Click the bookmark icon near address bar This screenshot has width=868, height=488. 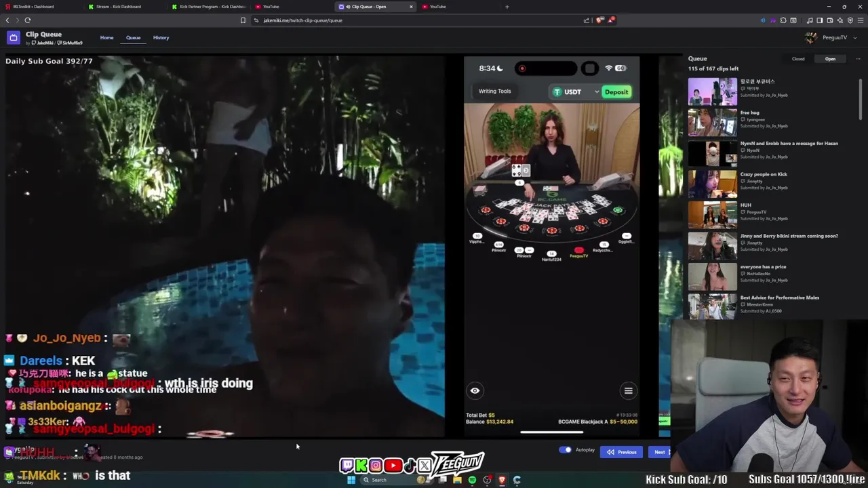click(243, 20)
